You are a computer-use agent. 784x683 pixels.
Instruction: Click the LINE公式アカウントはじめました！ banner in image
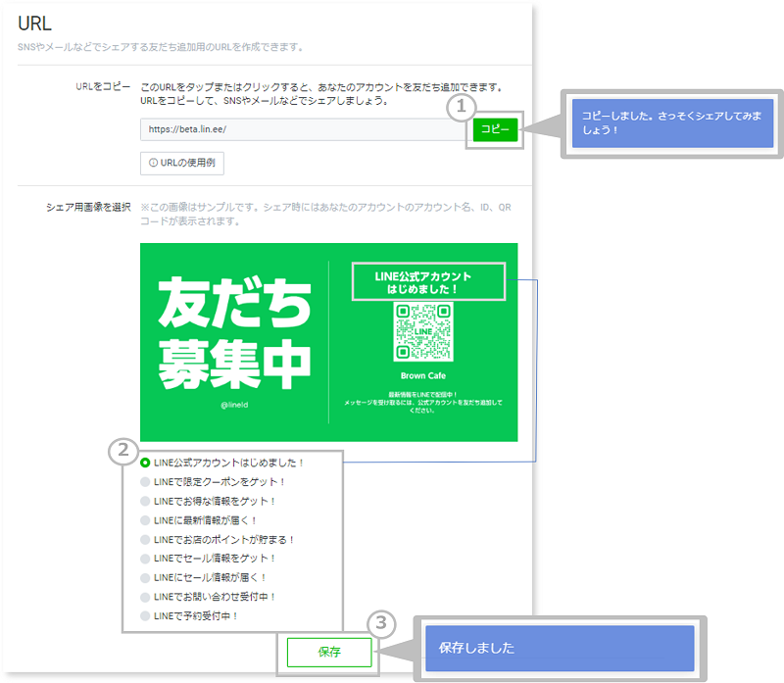[x=428, y=281]
